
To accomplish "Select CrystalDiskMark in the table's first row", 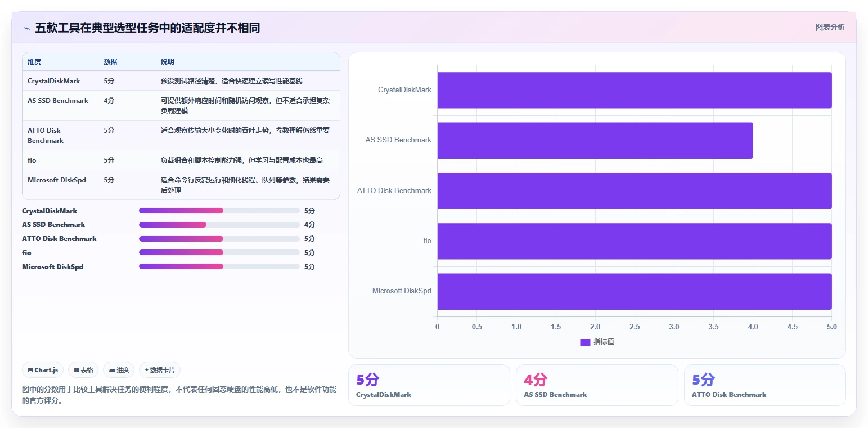I will pos(54,81).
